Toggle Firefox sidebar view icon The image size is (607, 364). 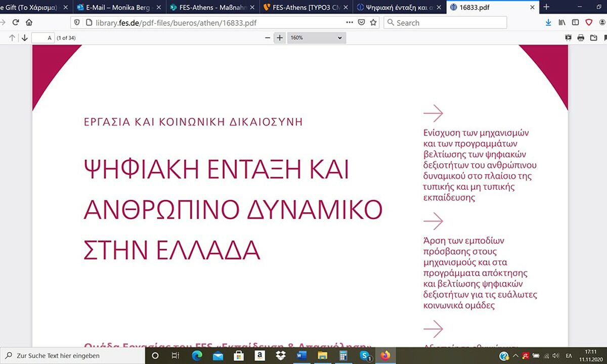pos(576,23)
